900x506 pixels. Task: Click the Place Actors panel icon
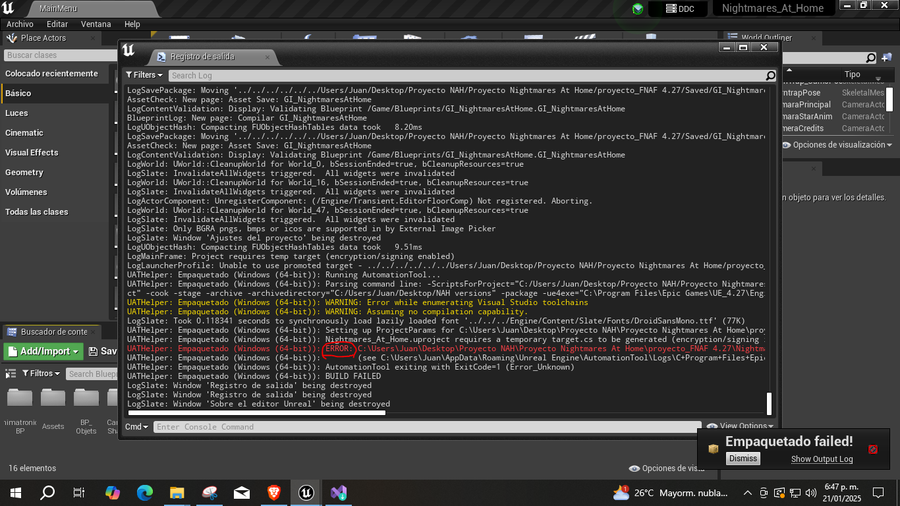(12, 38)
